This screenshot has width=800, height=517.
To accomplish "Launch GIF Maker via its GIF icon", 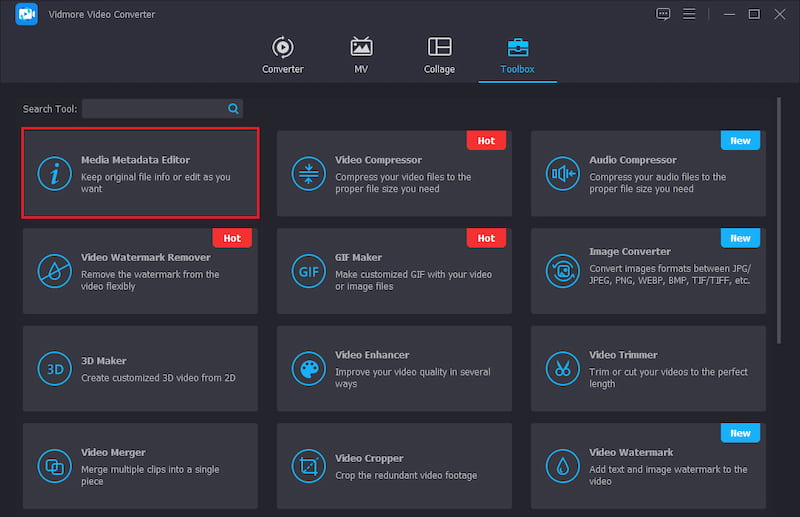I will pos(308,270).
